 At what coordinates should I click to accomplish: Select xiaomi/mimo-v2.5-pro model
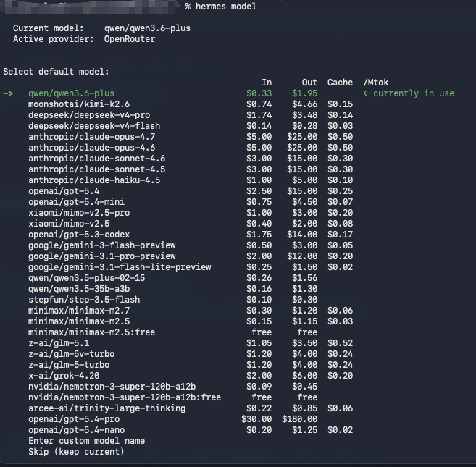(x=79, y=213)
